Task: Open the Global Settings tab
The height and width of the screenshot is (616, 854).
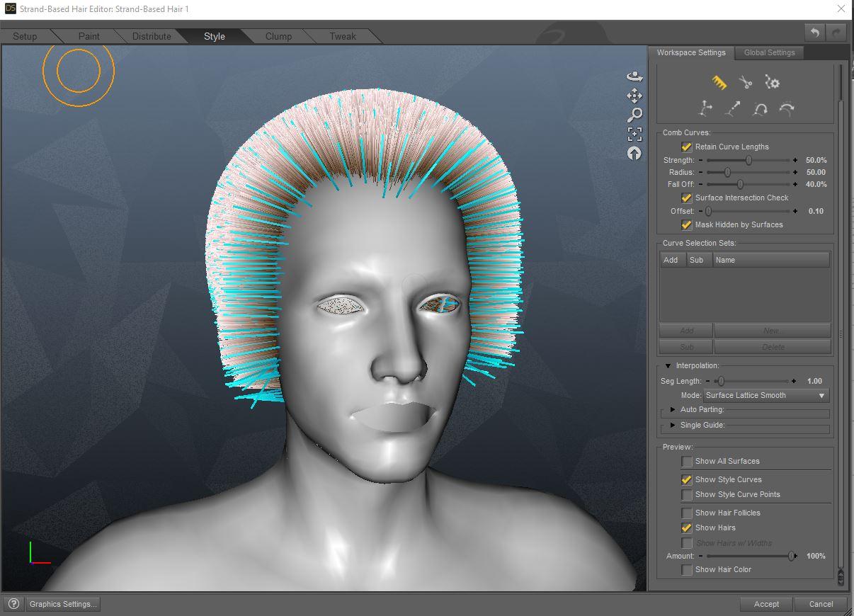Action: tap(769, 52)
